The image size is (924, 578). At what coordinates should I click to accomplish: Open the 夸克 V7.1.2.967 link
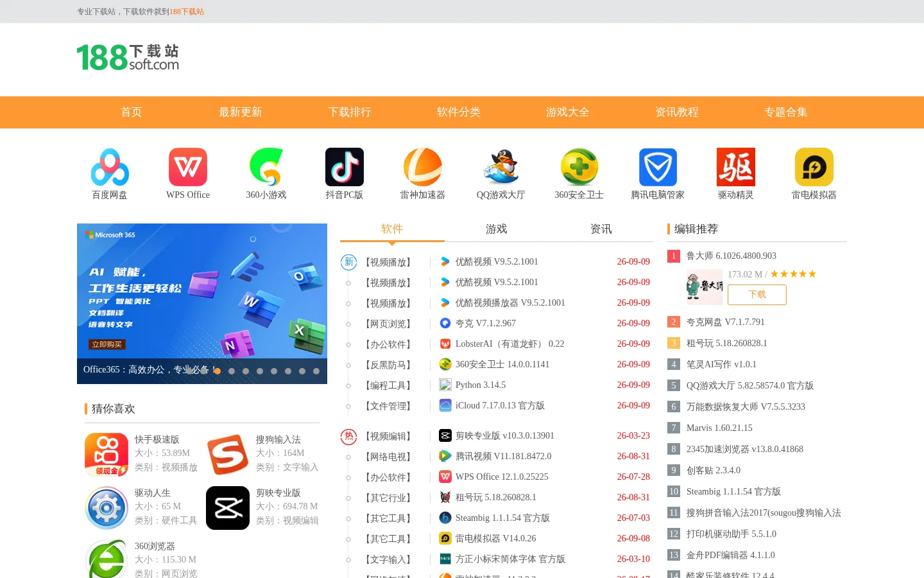point(486,323)
